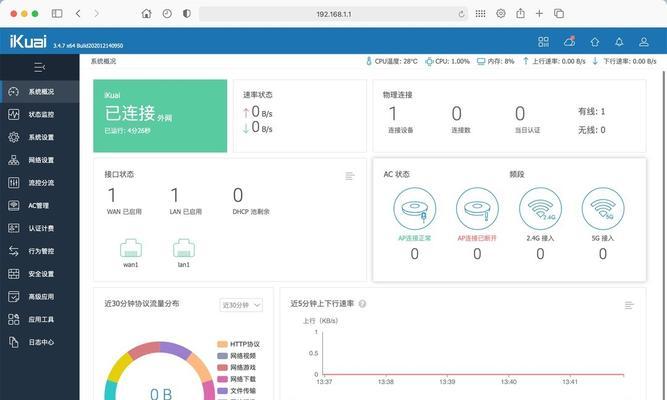Viewport: 667px width, 400px height.
Task: Collapse the iKuai sidebar menu toggle
Action: point(40,67)
